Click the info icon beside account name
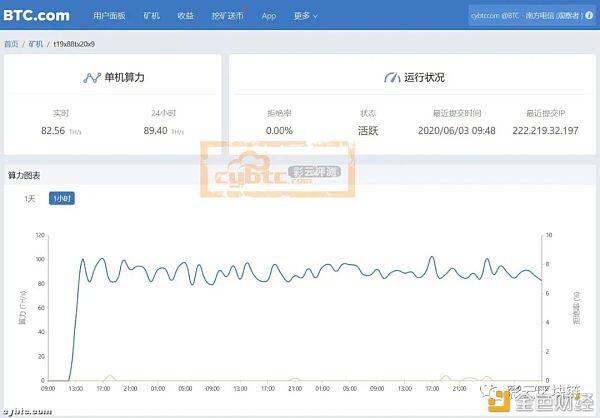Image resolution: width=600 pixels, height=418 pixels. (589, 15)
